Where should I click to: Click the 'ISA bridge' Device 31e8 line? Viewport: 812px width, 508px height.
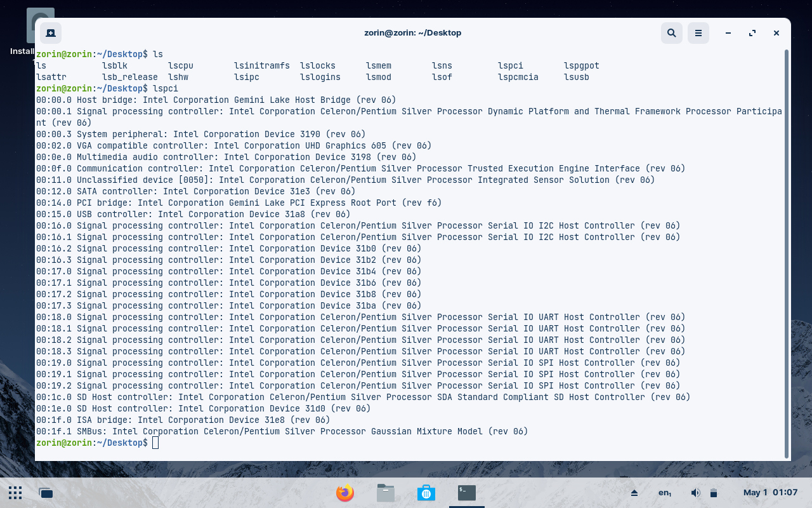click(183, 420)
